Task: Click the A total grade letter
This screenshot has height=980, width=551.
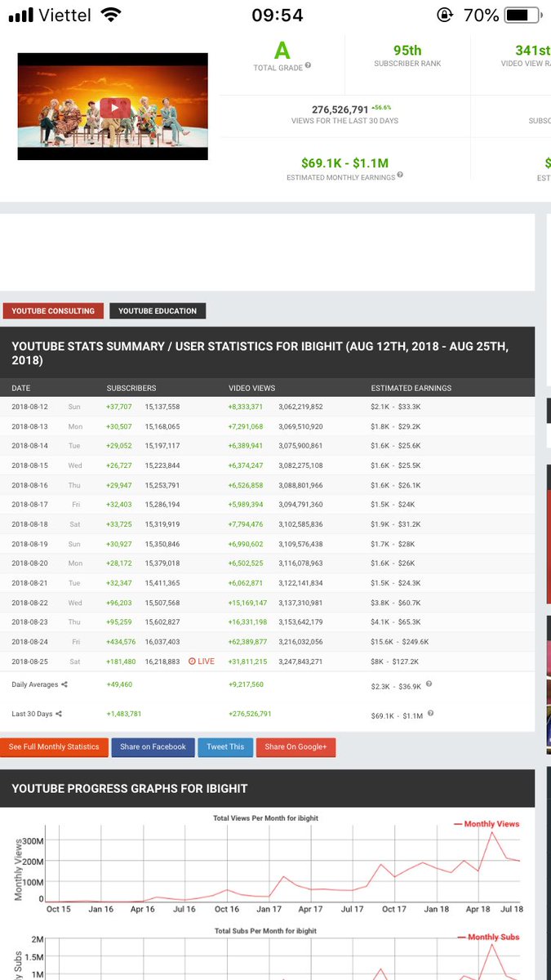Action: [282, 51]
